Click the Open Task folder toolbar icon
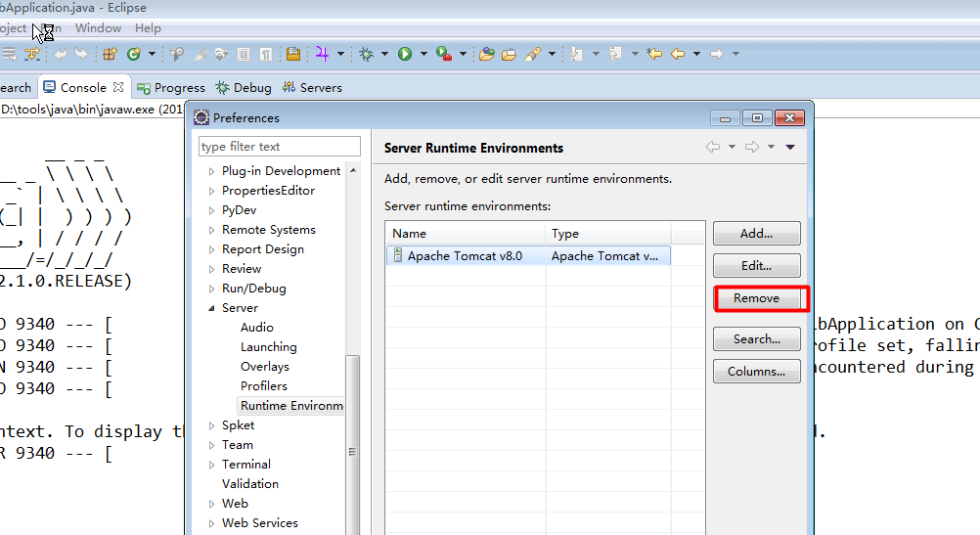This screenshot has height=535, width=980. point(509,54)
